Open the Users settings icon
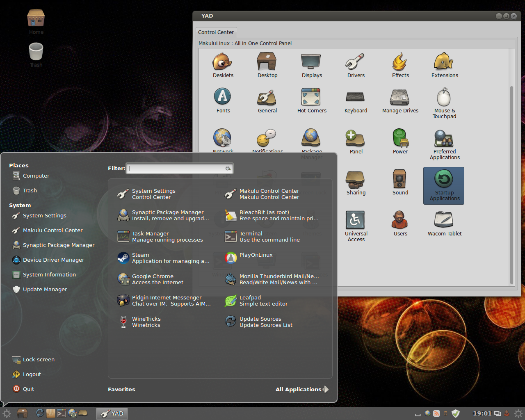525x420 pixels. [400, 224]
